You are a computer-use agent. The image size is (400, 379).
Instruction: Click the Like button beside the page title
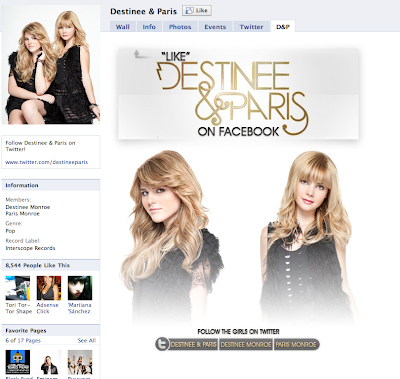197,11
